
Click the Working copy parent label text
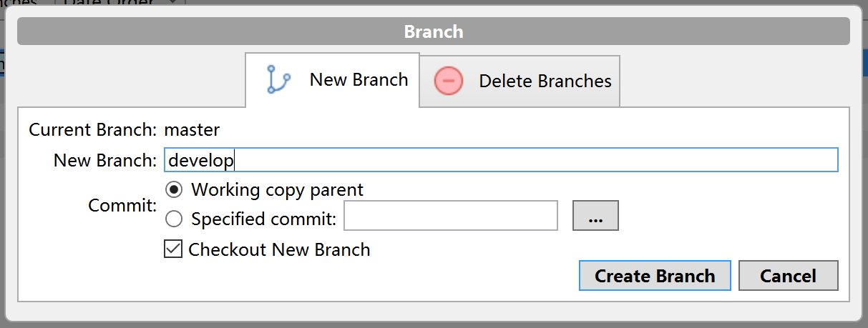(x=278, y=190)
